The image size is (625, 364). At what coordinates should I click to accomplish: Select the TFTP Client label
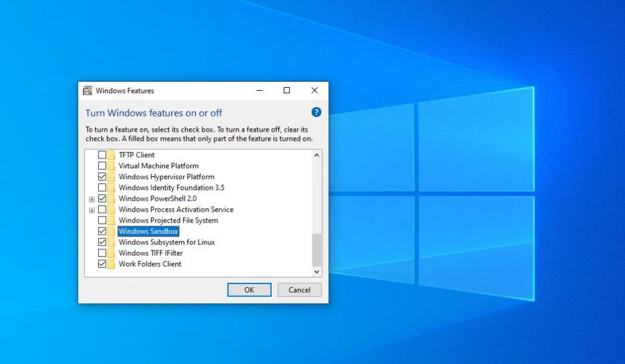tap(136, 155)
